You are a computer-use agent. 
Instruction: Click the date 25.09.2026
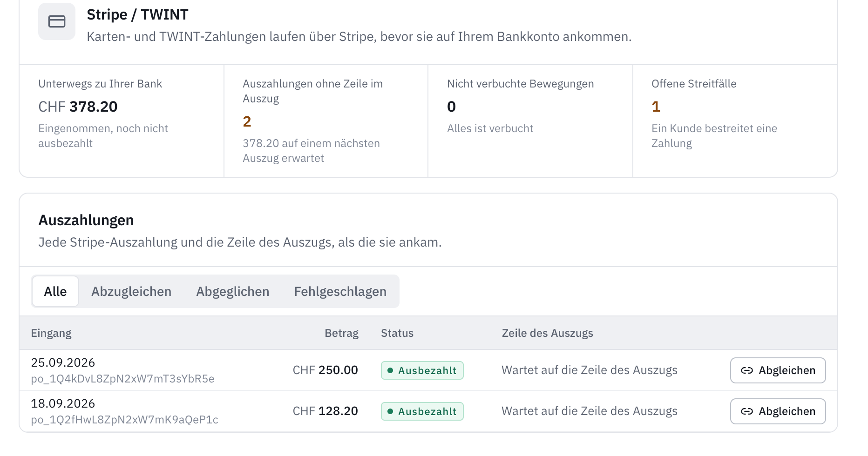(x=63, y=362)
